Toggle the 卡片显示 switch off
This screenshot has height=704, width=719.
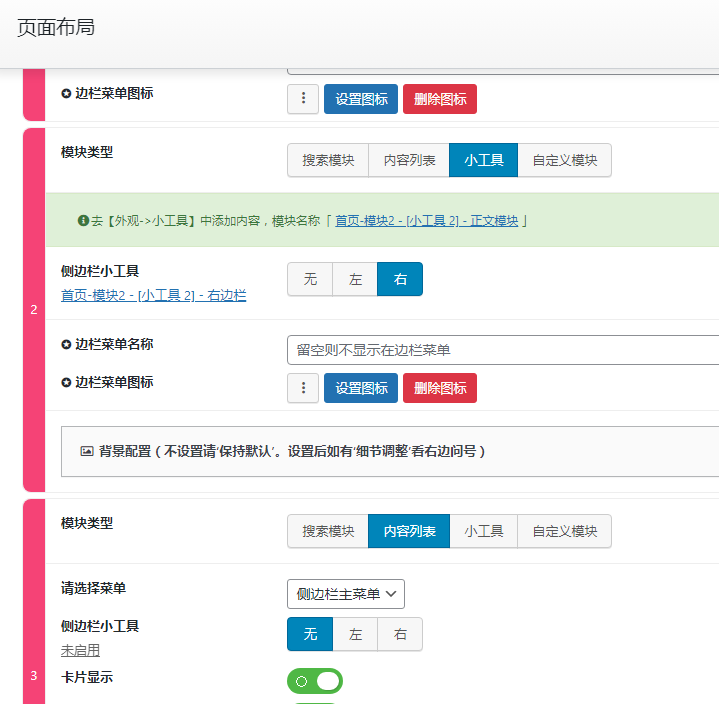(x=314, y=681)
